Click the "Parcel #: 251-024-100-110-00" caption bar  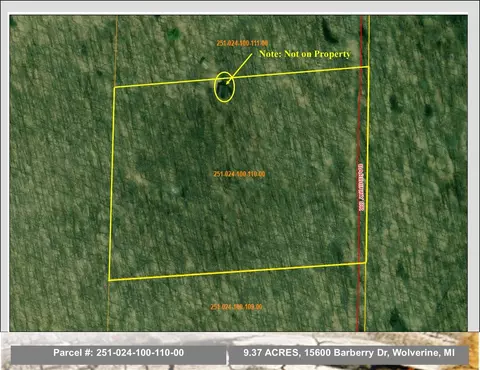118,355
